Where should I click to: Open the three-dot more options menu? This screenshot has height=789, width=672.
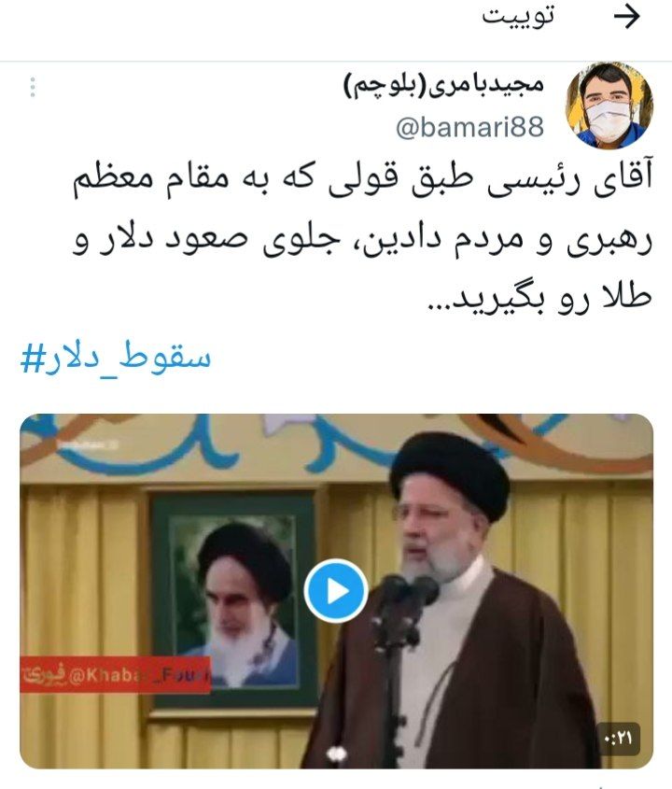tap(33, 87)
